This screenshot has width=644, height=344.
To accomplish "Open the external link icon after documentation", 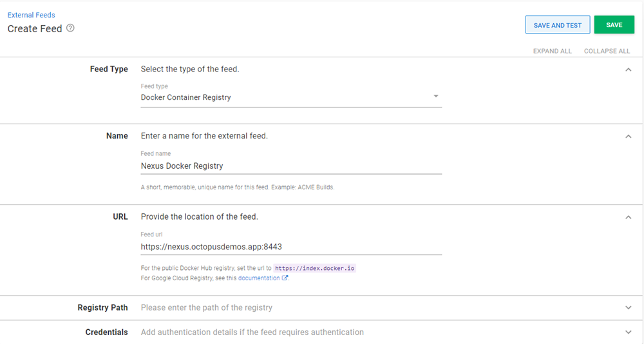I will coord(284,278).
